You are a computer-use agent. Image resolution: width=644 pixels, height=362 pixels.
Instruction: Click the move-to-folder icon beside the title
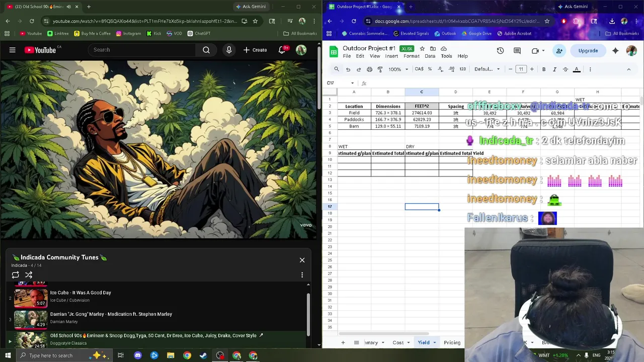coord(433,49)
